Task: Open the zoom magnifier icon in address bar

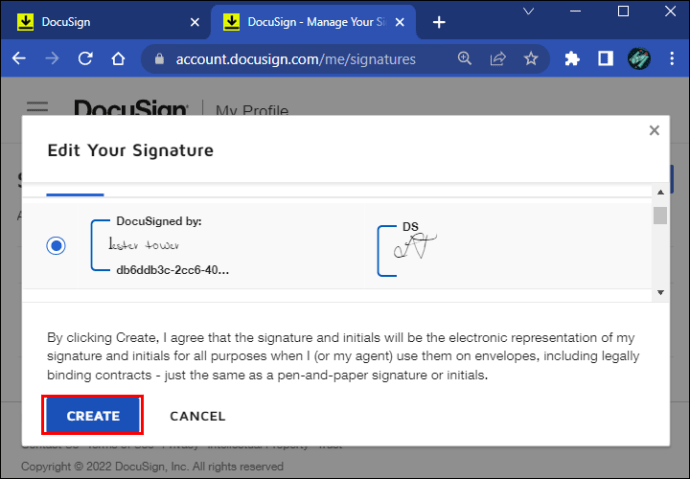Action: click(x=465, y=59)
